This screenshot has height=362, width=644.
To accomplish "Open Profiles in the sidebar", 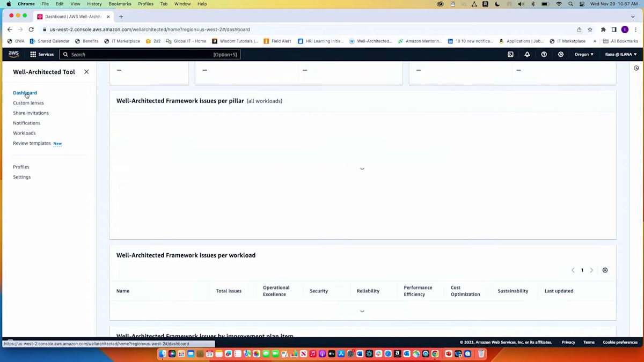I will click(21, 167).
